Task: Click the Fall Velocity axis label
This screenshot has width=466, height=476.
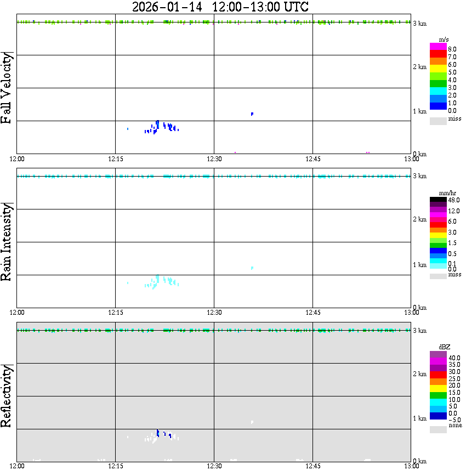Action: pos(7,88)
